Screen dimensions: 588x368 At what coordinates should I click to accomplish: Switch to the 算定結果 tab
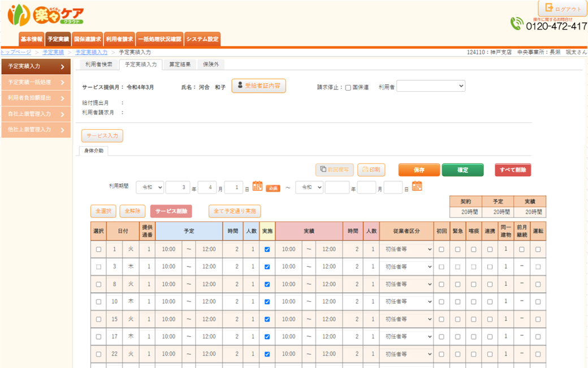point(180,65)
